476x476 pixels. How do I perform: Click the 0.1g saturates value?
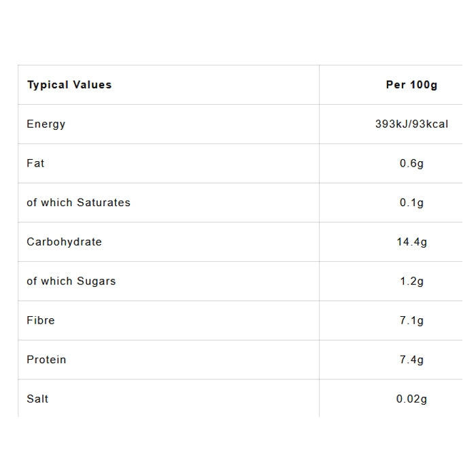point(411,203)
